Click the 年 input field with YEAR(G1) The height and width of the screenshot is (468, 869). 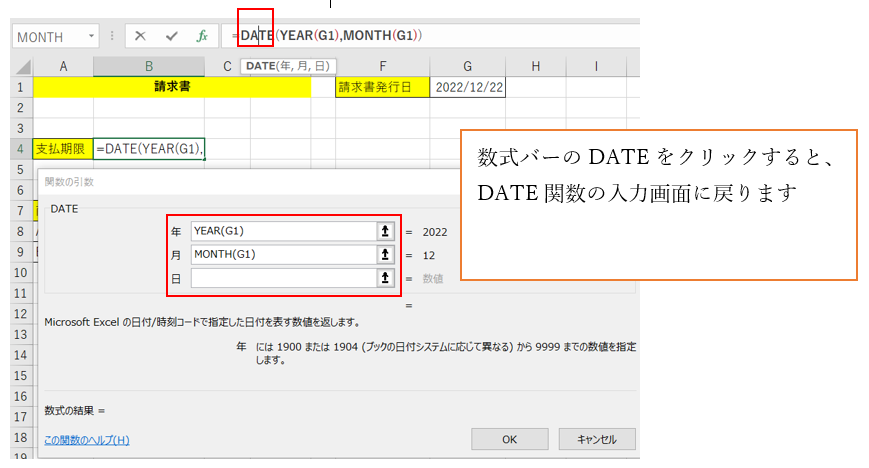(x=281, y=231)
